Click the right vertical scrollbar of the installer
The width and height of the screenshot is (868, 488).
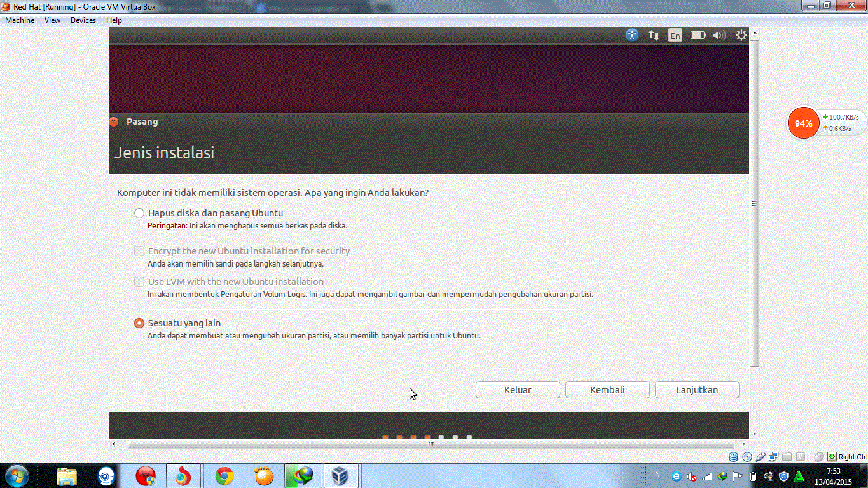[753, 204]
